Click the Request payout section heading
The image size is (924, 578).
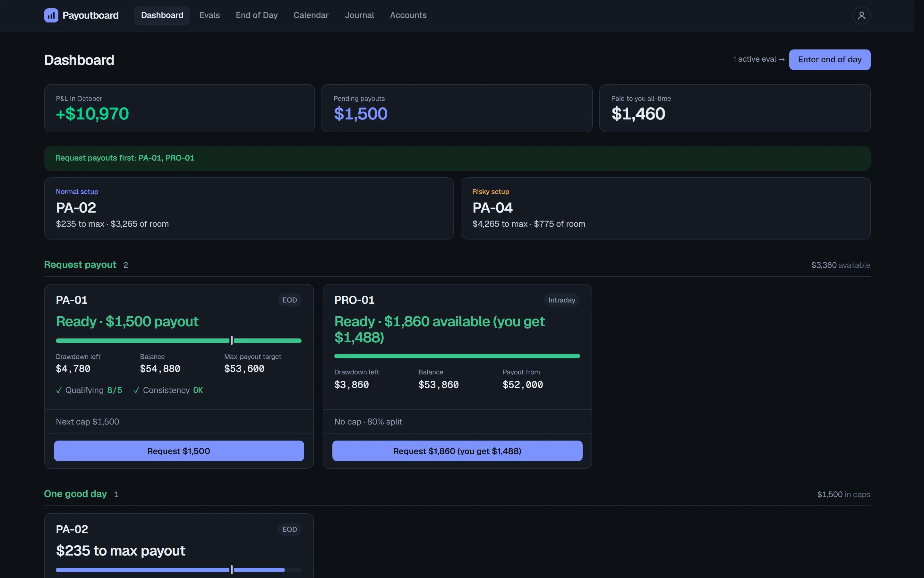(x=80, y=265)
